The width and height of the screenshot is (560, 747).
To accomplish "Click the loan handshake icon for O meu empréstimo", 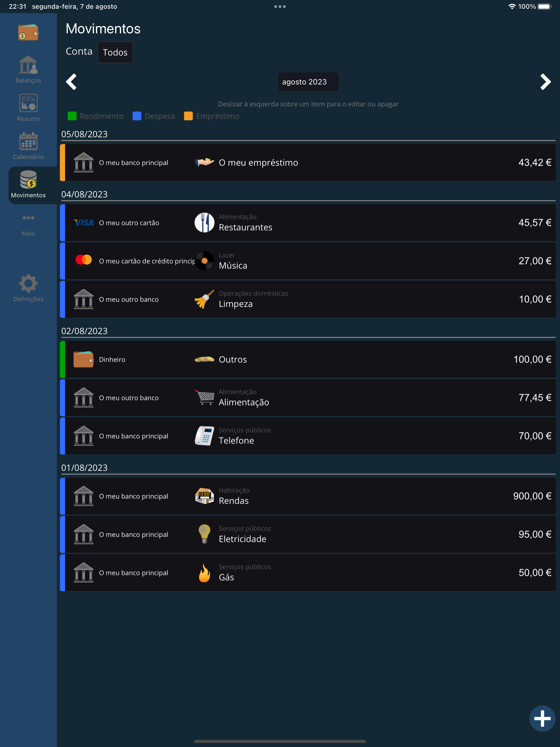I will tap(204, 162).
